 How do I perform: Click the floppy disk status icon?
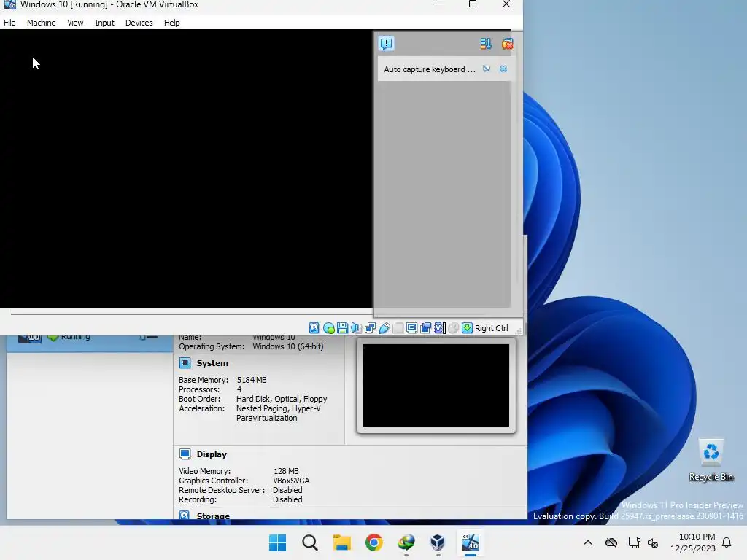[x=342, y=327]
